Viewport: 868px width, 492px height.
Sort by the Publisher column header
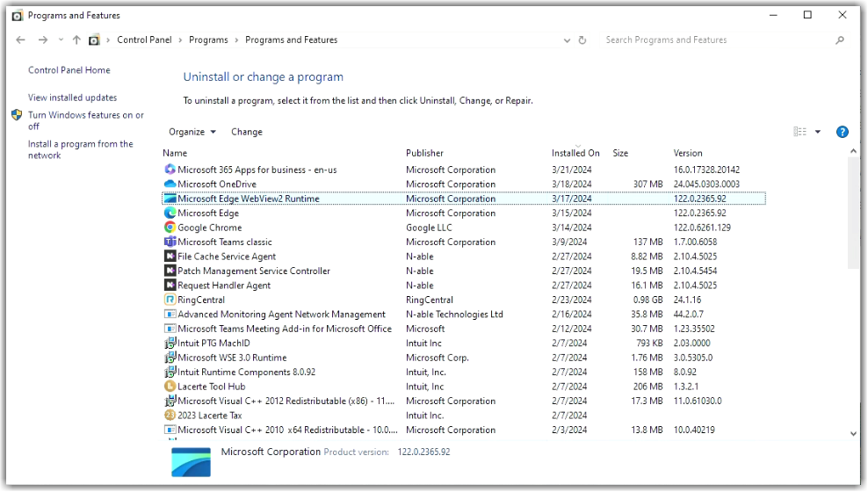(x=424, y=153)
